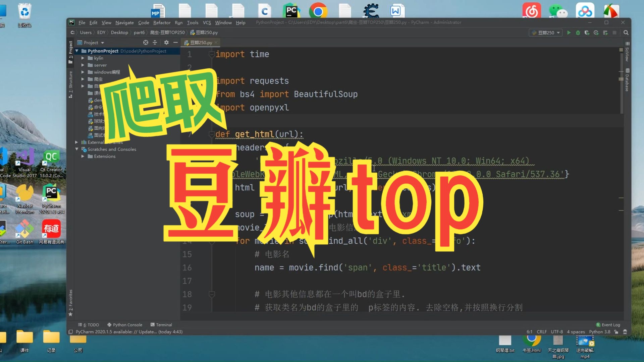Click the tool window quick-access icon in status bar corner
644x362 pixels.
pyautogui.click(x=70, y=332)
